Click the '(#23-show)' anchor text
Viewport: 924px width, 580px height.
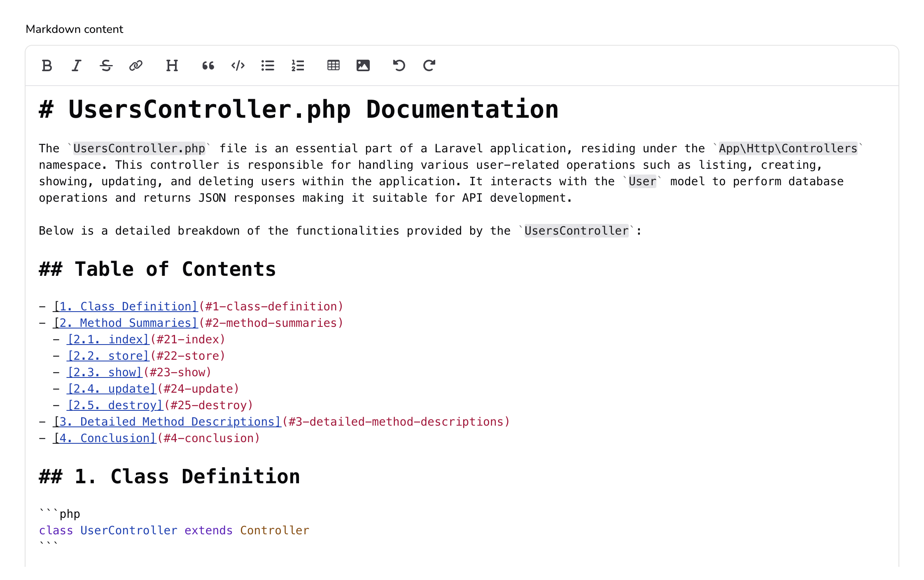point(177,373)
